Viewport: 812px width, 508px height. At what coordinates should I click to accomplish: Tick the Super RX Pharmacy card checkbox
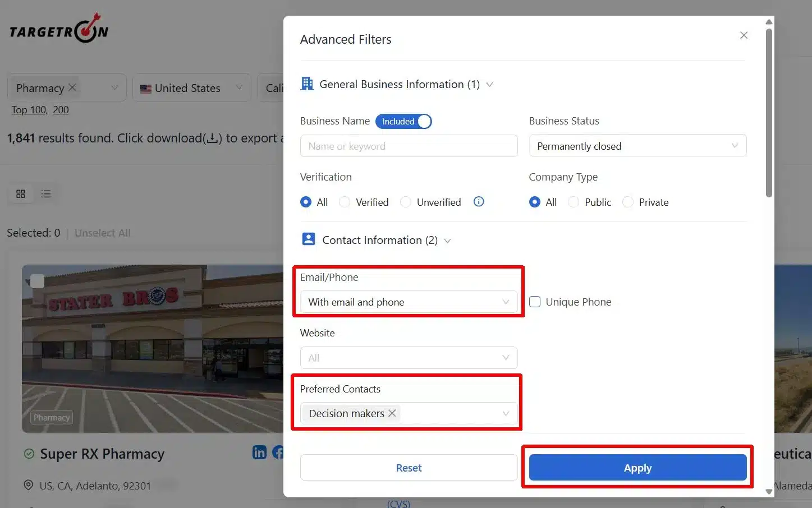(38, 281)
